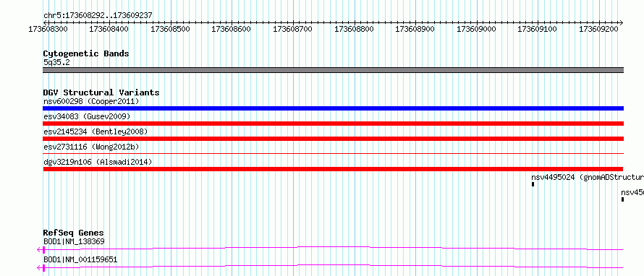This screenshot has height=276, width=644.
Task: Open the esv34083 (Gusev2009) label
Action: point(87,116)
